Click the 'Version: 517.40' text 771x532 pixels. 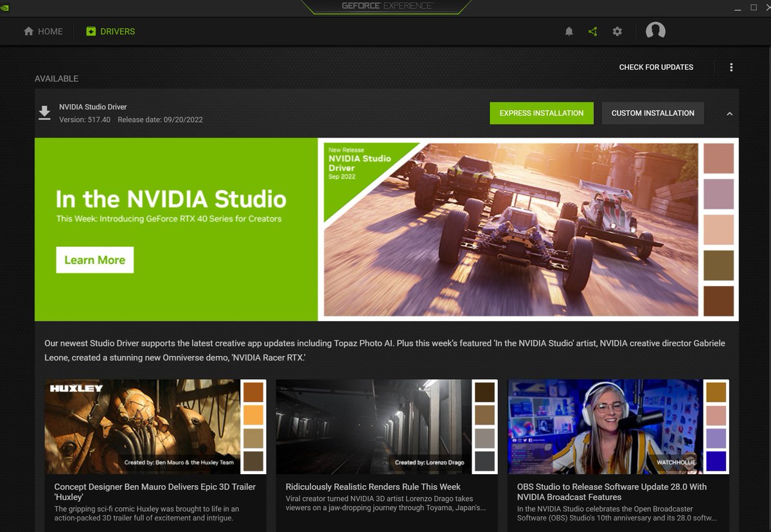click(85, 120)
